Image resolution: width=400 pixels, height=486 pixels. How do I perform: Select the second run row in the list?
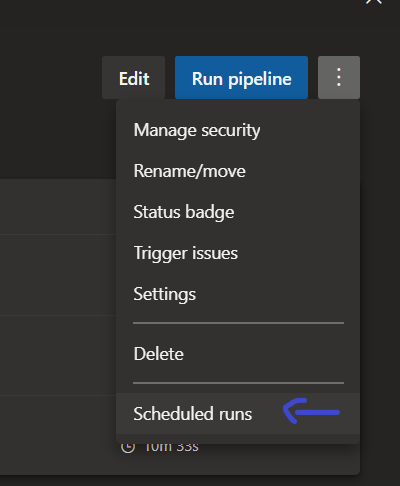[58, 275]
